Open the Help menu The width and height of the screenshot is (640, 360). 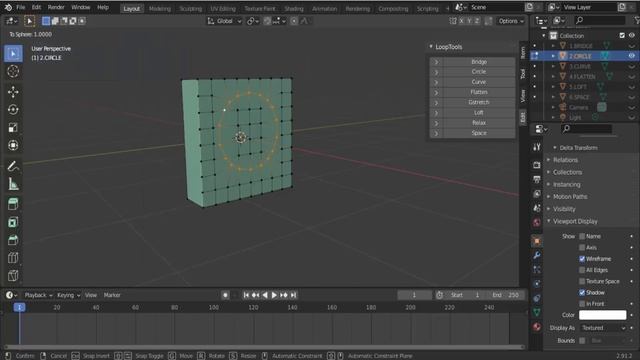point(103,7)
